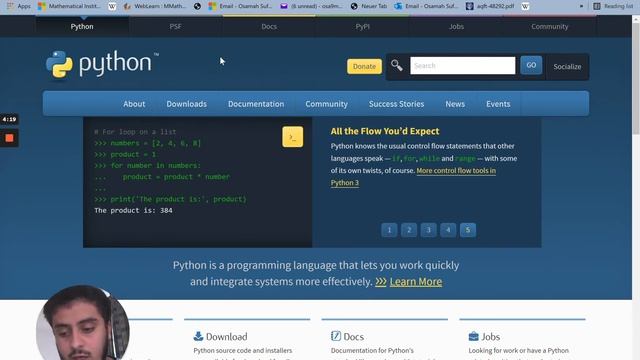Open the Mathematical Institute bookmark
Image resolution: width=640 pixels, height=360 pixels.
point(69,6)
